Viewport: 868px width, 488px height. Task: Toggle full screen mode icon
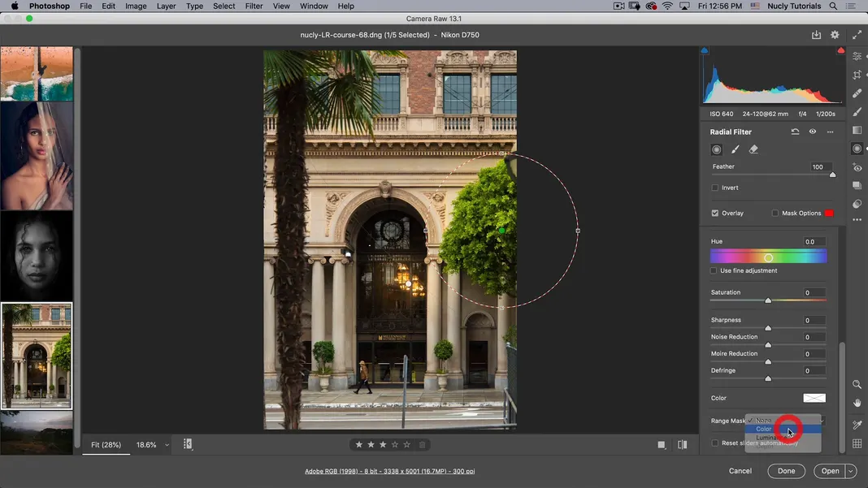(857, 35)
